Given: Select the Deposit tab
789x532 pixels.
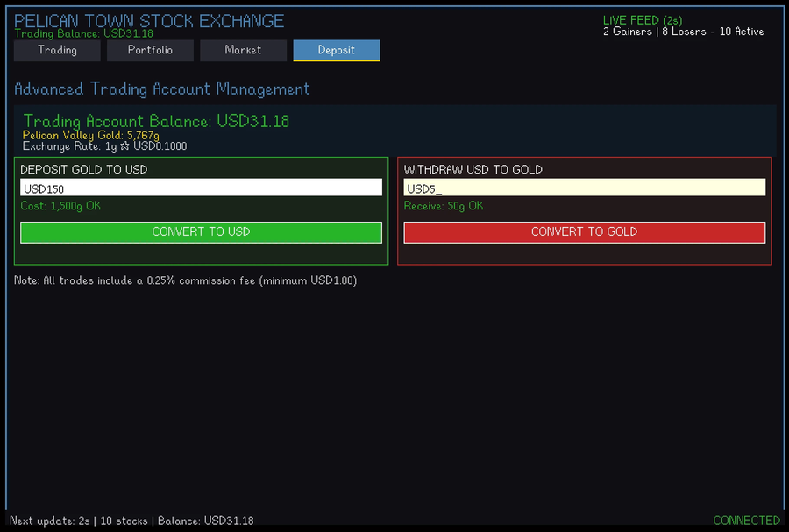Looking at the screenshot, I should [x=336, y=50].
